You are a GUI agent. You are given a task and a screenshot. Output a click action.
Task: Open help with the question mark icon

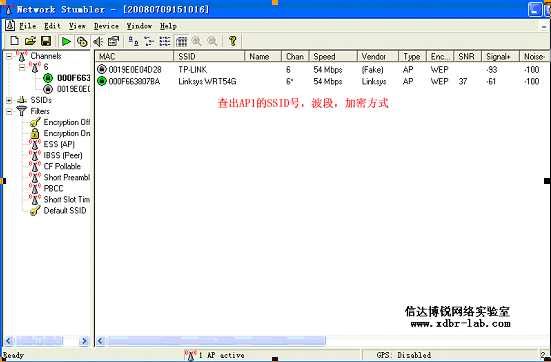(x=232, y=41)
